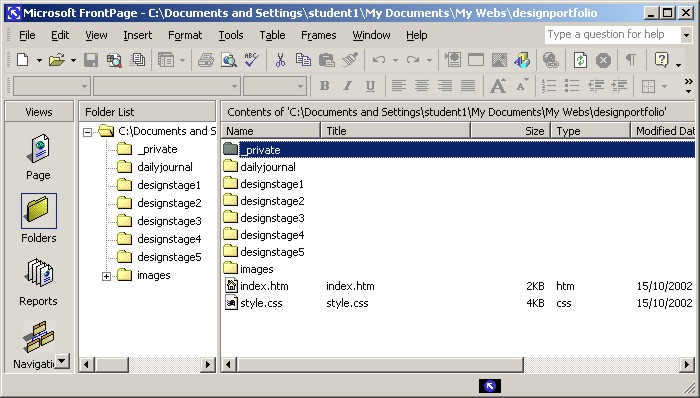Screen dimensions: 700x398
Task: Open the dropdown next to the Toggle Pane icon
Action: 182,60
